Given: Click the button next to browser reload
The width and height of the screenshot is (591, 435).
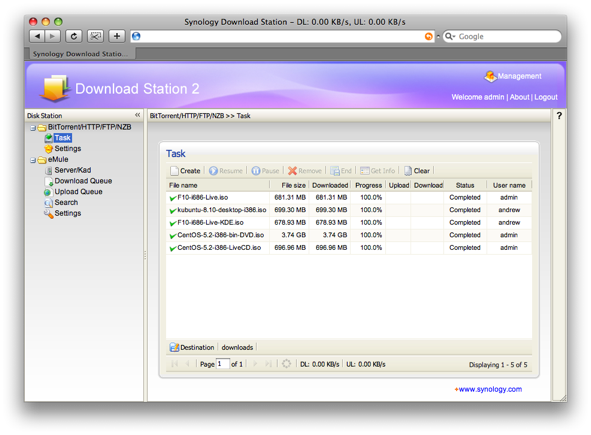Looking at the screenshot, I should click(x=95, y=36).
